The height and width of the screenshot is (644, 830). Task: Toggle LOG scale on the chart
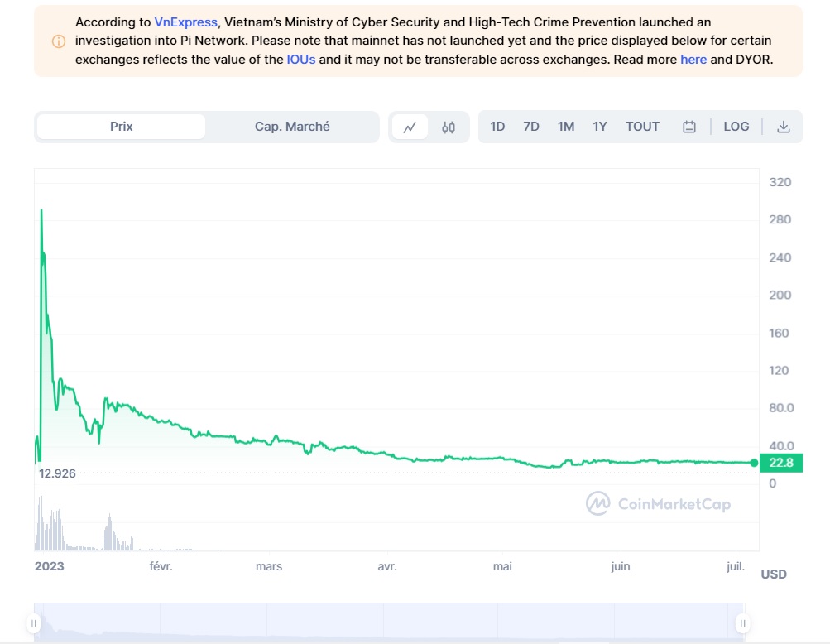pyautogui.click(x=736, y=127)
